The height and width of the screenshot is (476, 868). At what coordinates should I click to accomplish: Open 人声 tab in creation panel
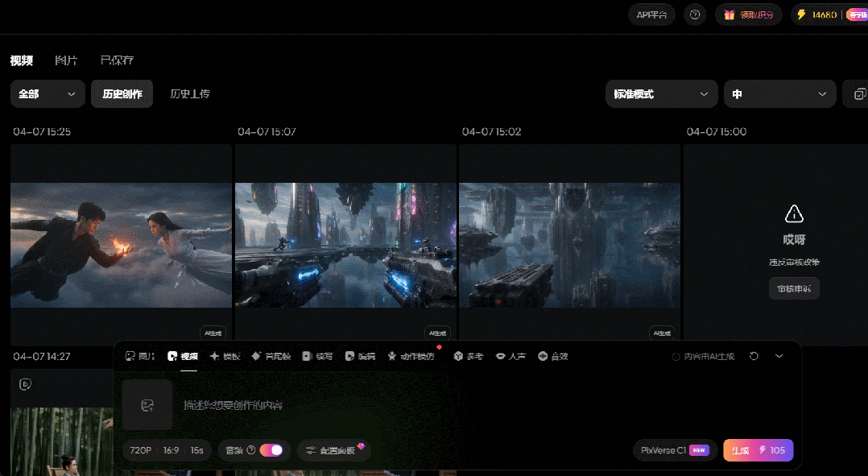tap(510, 357)
